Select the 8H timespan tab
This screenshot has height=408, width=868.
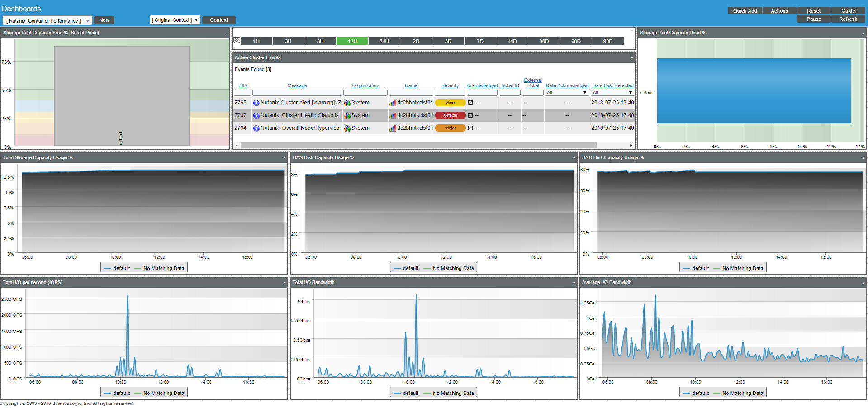click(320, 41)
